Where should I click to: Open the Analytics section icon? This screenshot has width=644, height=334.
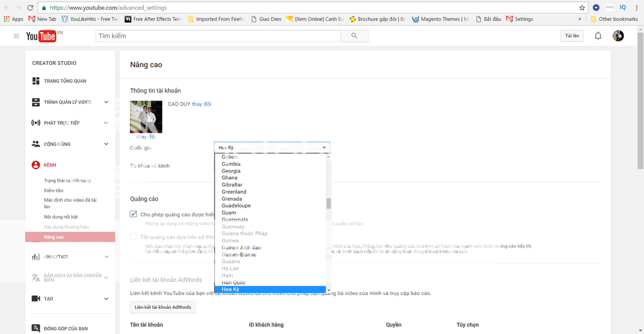pyautogui.click(x=36, y=257)
